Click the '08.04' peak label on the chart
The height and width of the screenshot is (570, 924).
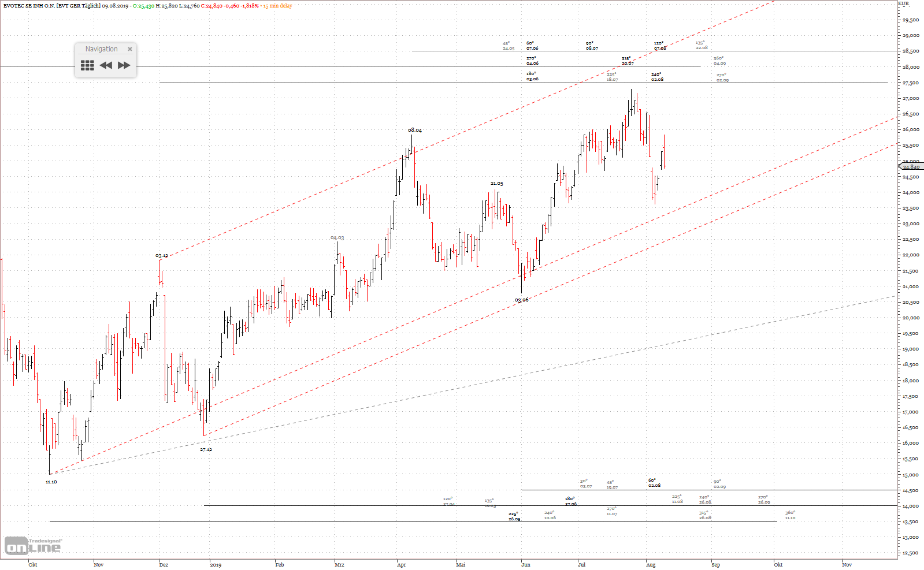[x=415, y=131]
